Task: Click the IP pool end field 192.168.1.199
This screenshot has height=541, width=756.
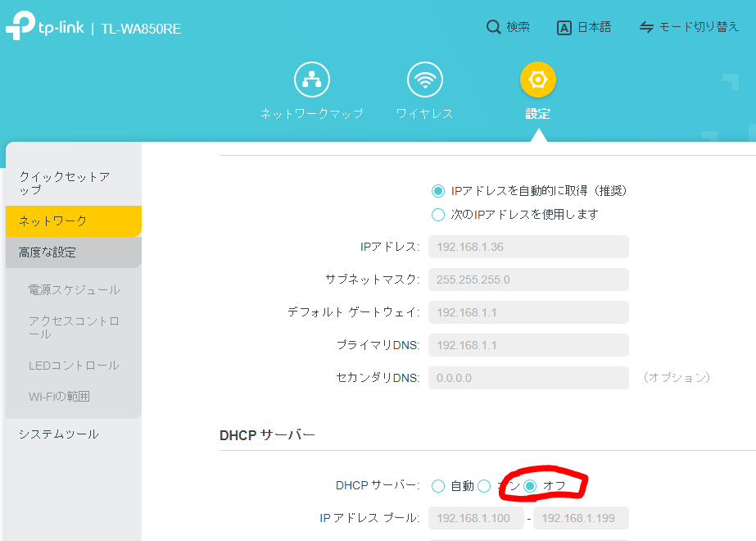Action: pos(581,518)
